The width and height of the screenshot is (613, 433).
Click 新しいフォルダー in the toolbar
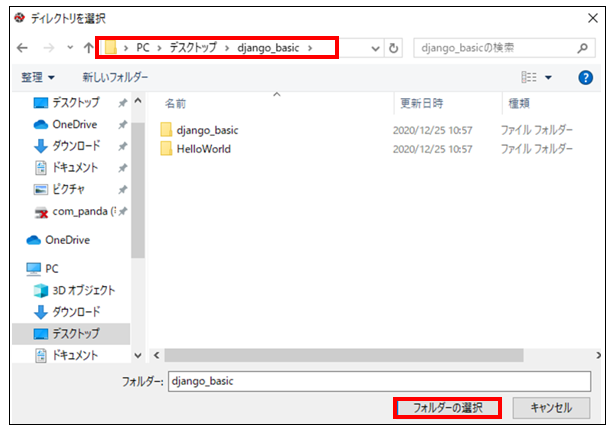pyautogui.click(x=115, y=77)
